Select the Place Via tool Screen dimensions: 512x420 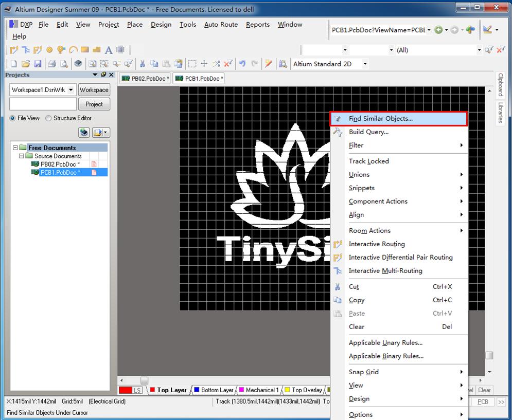click(x=61, y=50)
